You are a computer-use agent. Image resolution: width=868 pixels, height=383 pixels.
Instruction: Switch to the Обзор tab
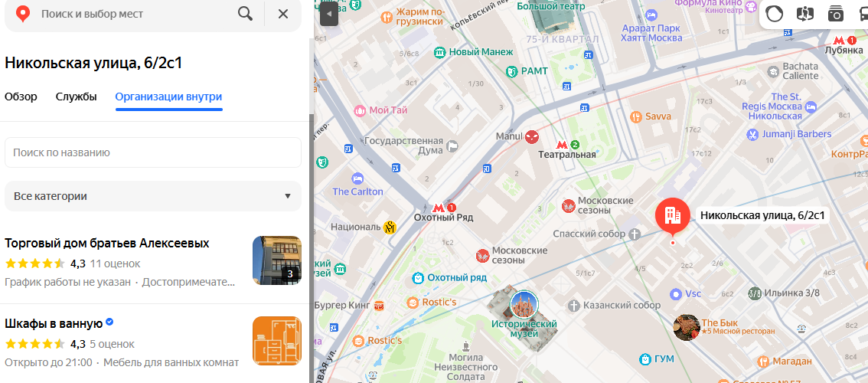point(21,97)
